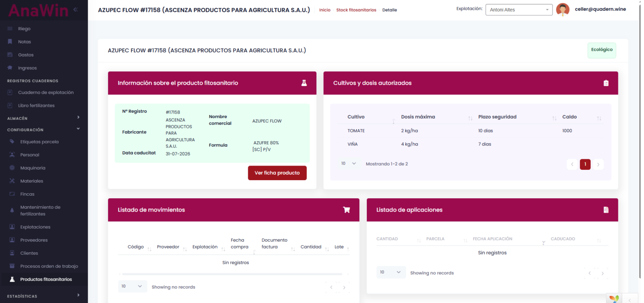Click sort arrows on Dosis máxima column

tap(470, 119)
